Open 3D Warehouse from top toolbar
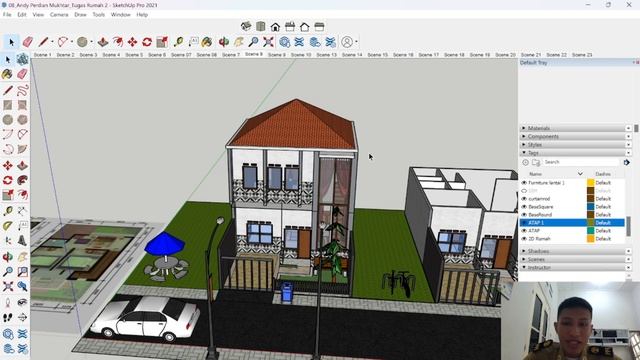This screenshot has height=360, width=640. coord(284,42)
